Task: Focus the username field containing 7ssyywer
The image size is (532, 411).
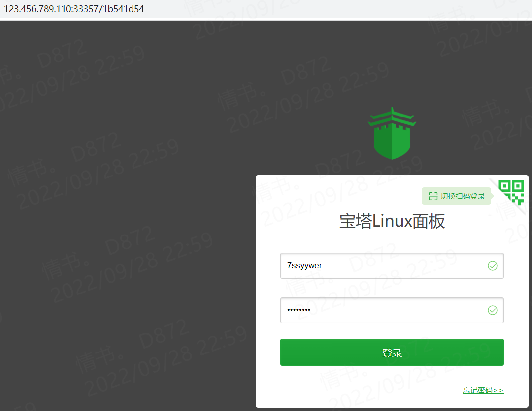Action: click(x=392, y=266)
